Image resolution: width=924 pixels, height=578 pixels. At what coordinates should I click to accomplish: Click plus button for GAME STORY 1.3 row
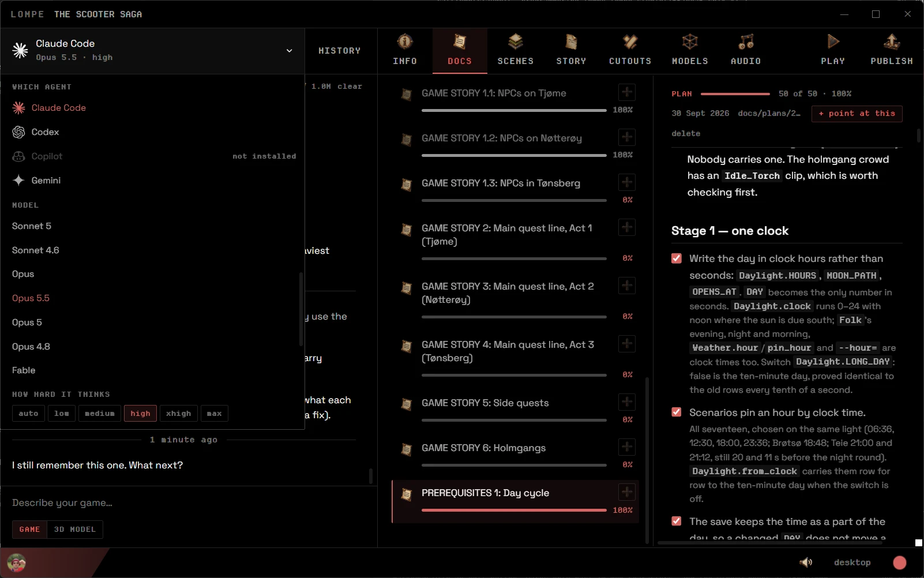(627, 182)
